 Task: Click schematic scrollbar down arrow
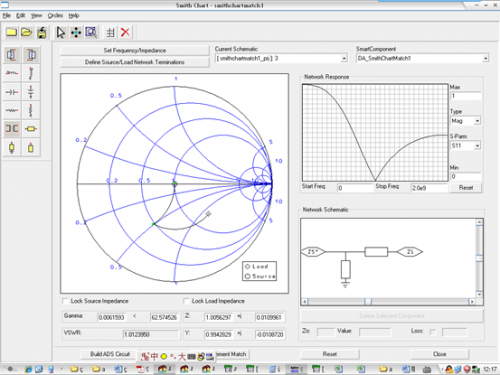479,294
